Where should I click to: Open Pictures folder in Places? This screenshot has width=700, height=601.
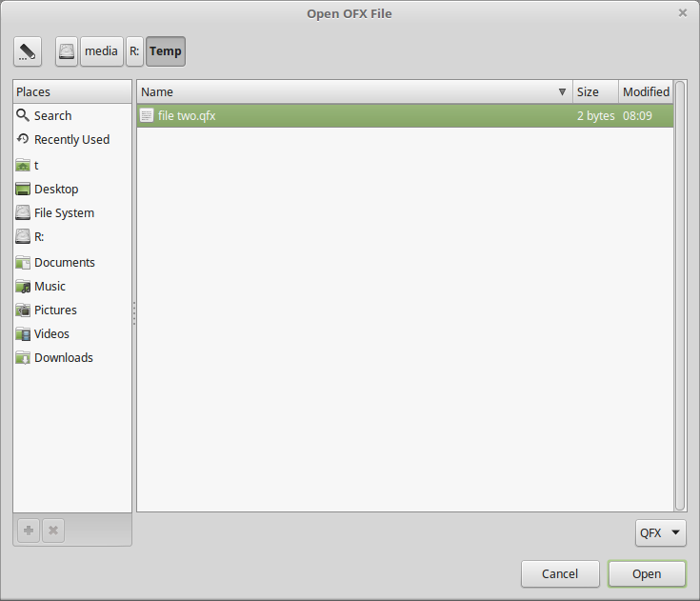click(72, 310)
